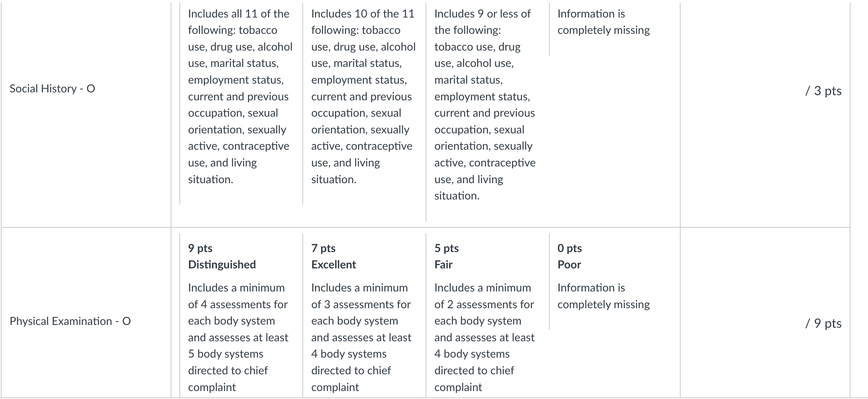Select the Physical Examination - O criterion label

click(x=70, y=321)
